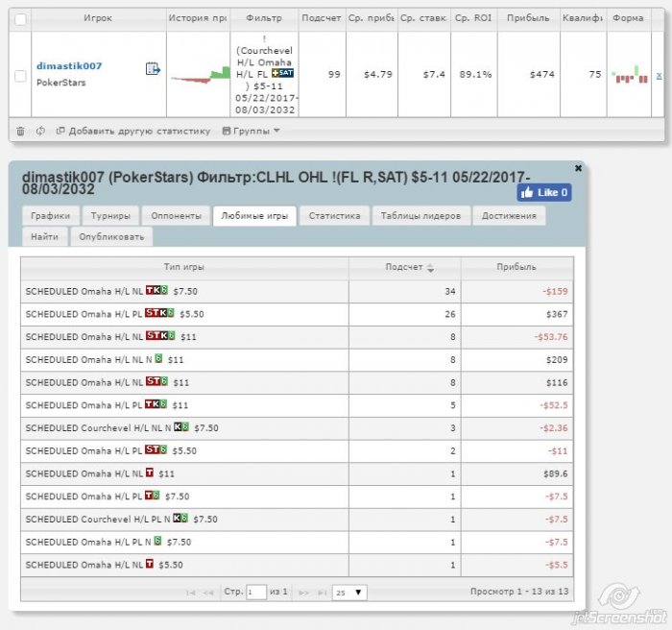Go to the next page arrow in pager
This screenshot has width=672, height=630.
305,593
